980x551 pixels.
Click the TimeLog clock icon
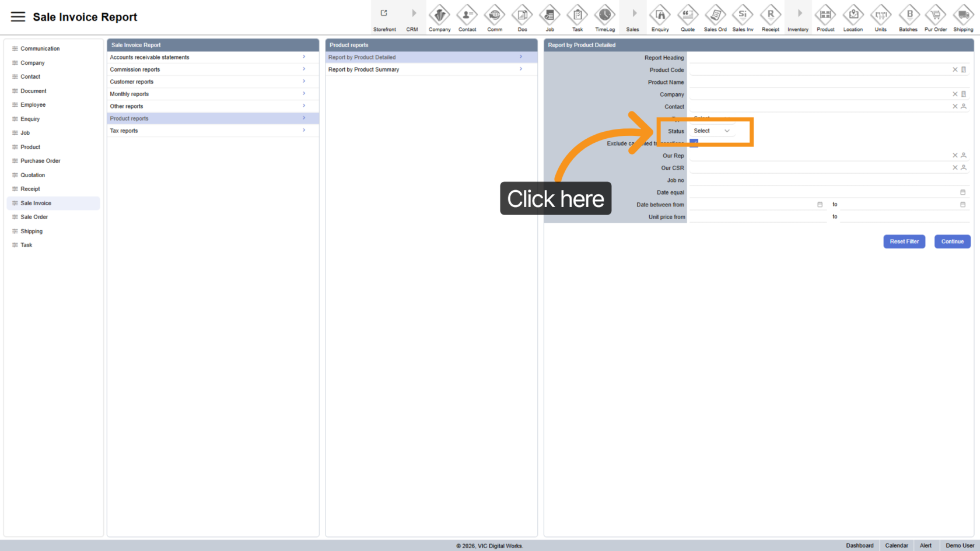coord(605,15)
